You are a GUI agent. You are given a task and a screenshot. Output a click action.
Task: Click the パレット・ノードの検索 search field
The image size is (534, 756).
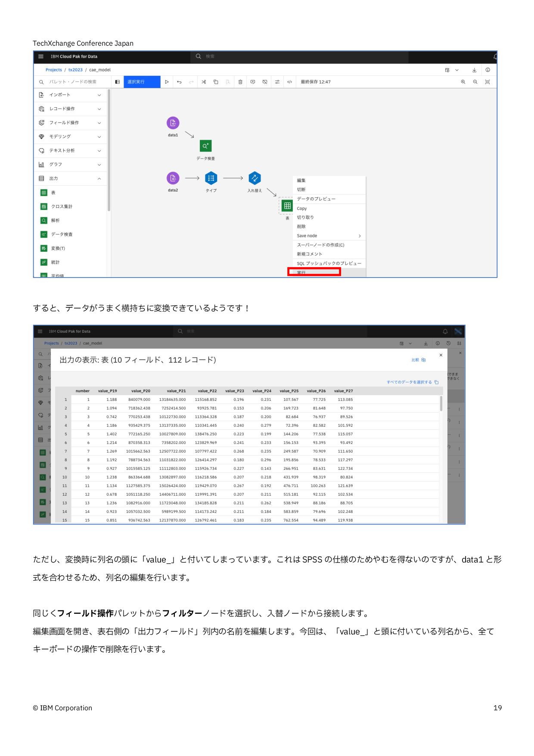pyautogui.click(x=73, y=82)
